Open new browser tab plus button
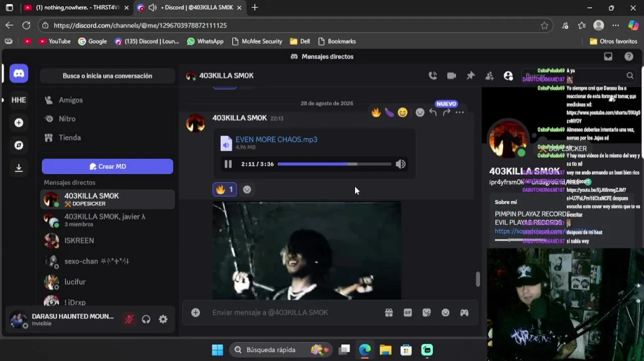The image size is (644, 361). [x=255, y=8]
